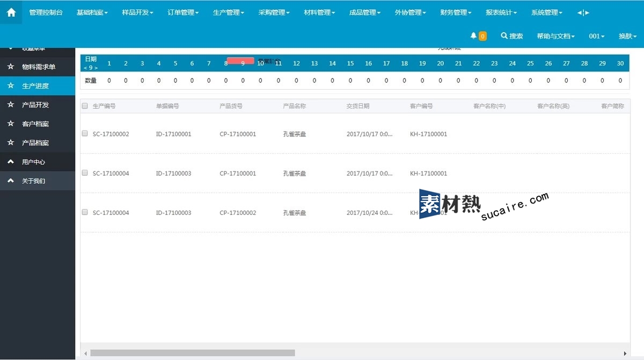Click the star icon beside 生产进度
Viewport: 644px width, 360px height.
[10, 86]
